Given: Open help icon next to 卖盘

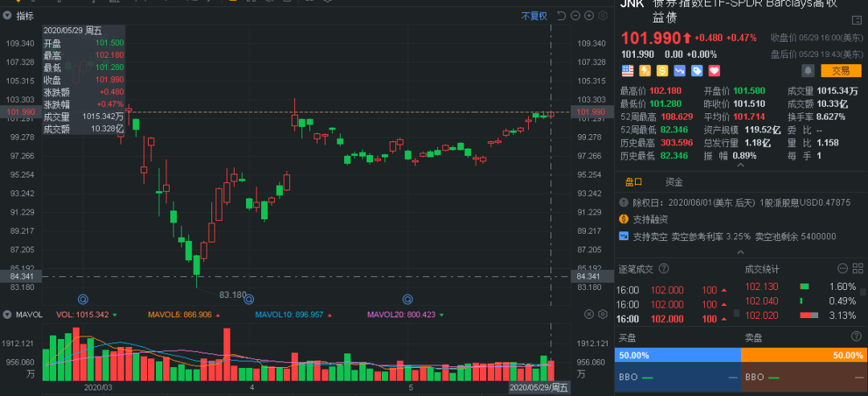Looking at the screenshot, I should [x=857, y=336].
